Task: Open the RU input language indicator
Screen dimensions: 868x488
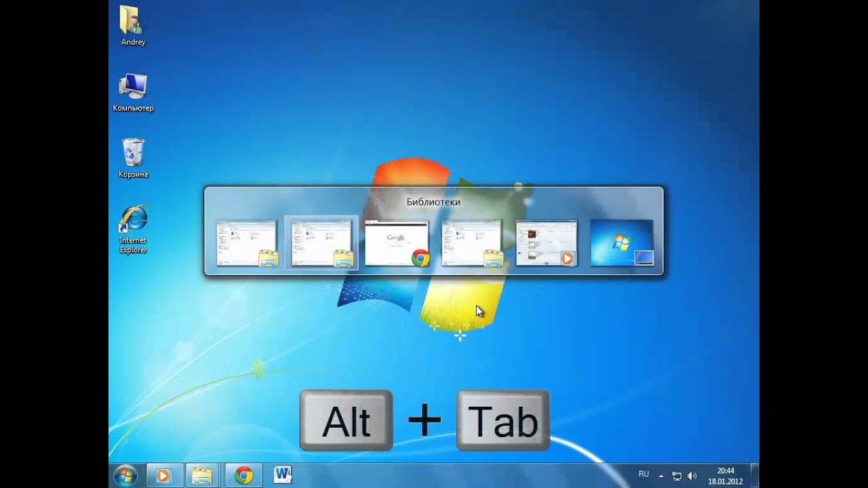Action: (x=644, y=474)
